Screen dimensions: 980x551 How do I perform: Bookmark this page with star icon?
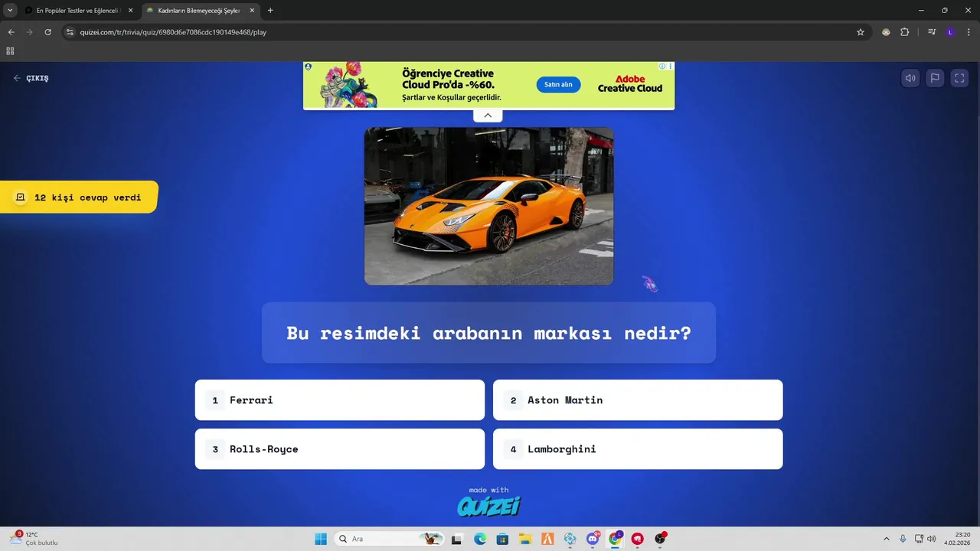click(860, 32)
